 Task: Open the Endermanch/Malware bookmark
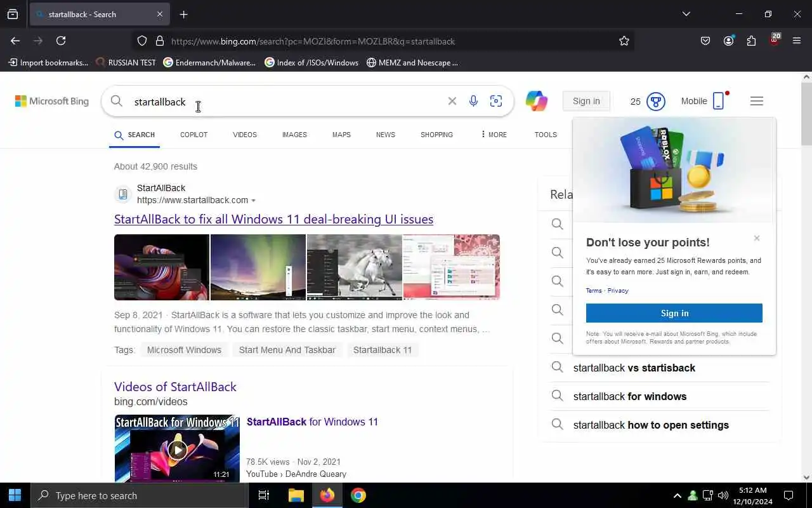pyautogui.click(x=209, y=62)
